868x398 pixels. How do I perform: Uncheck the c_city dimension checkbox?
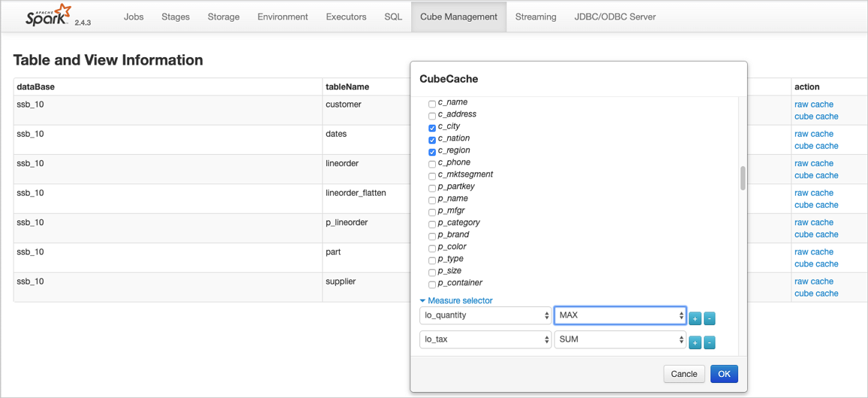pos(432,127)
